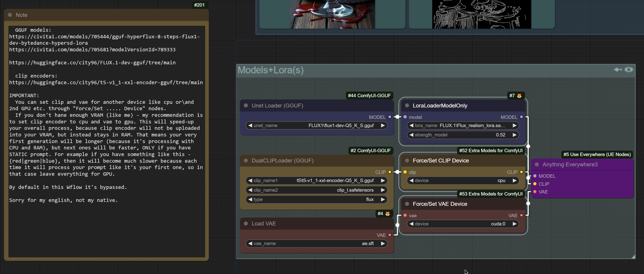Open the VAE device cuda:0 dropdown
Viewport: 644px width, 274px height.
[x=463, y=224]
